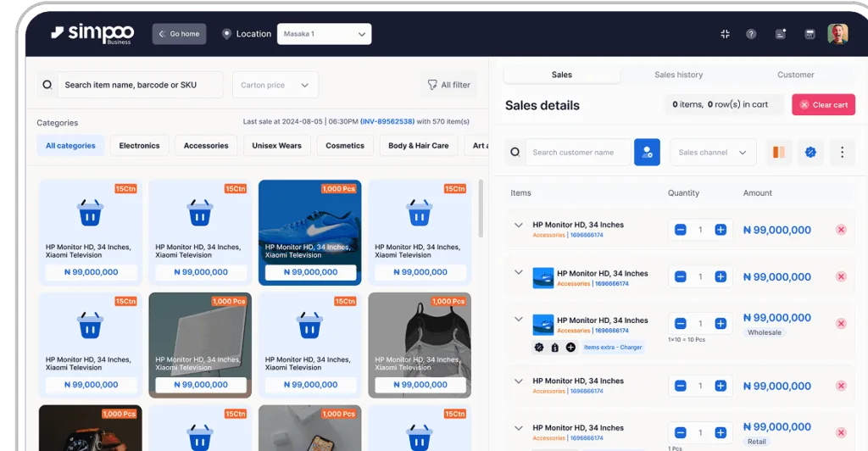Click the Retail price tag badge
Image resolution: width=868 pixels, height=451 pixels.
(757, 442)
